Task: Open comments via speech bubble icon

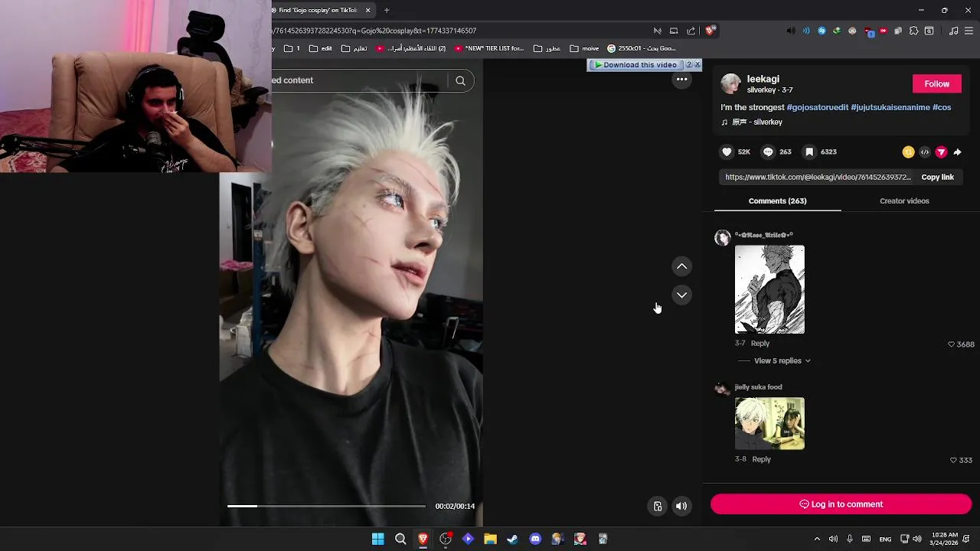Action: point(768,152)
